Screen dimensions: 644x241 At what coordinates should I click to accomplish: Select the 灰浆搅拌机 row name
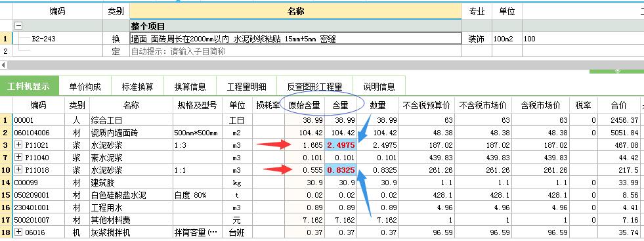coord(131,232)
